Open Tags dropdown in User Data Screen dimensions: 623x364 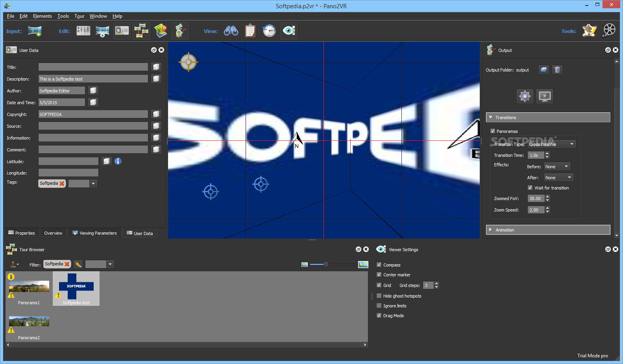pos(93,184)
